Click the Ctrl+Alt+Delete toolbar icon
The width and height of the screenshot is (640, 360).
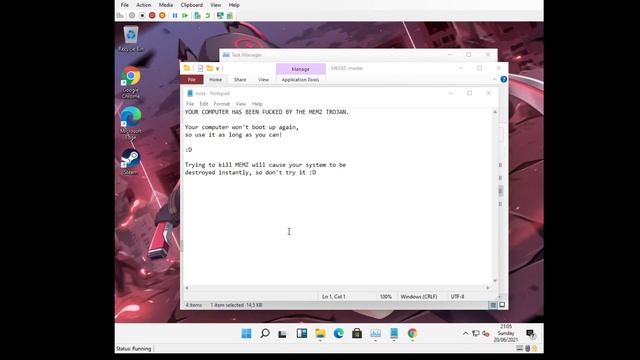tap(120, 16)
